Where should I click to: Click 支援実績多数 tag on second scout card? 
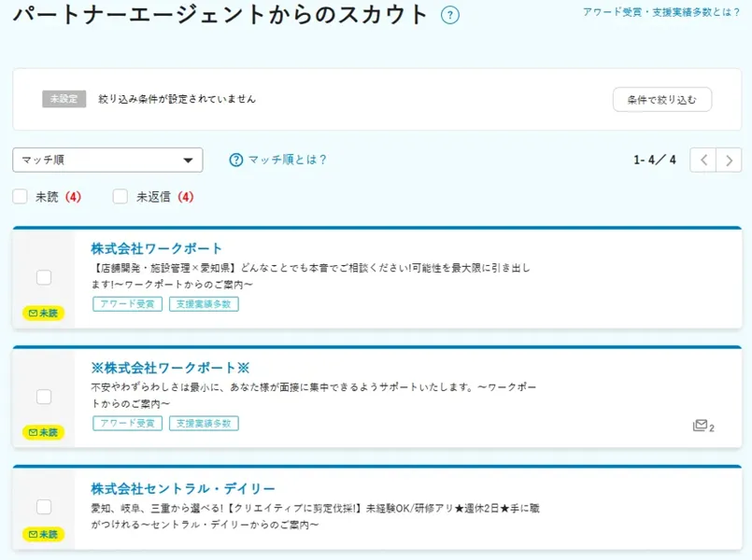[204, 424]
